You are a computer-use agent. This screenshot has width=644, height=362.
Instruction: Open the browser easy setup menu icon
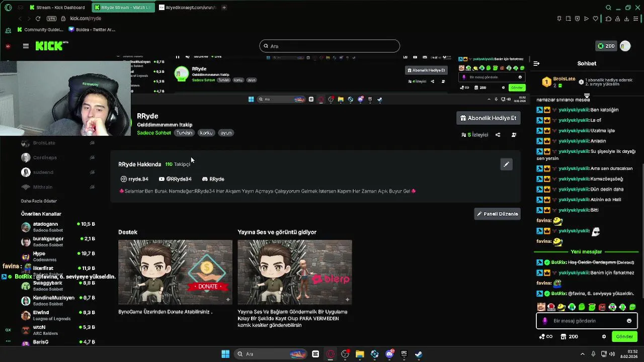point(636,19)
